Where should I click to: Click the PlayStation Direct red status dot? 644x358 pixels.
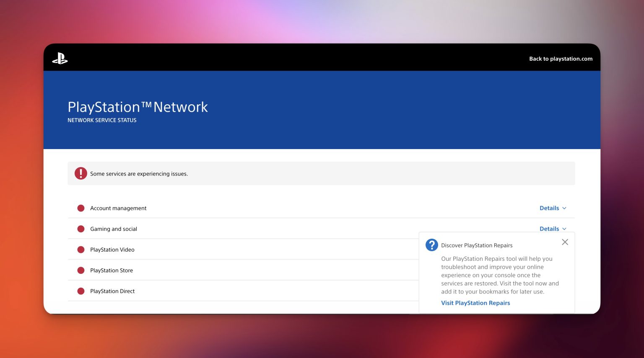81,291
